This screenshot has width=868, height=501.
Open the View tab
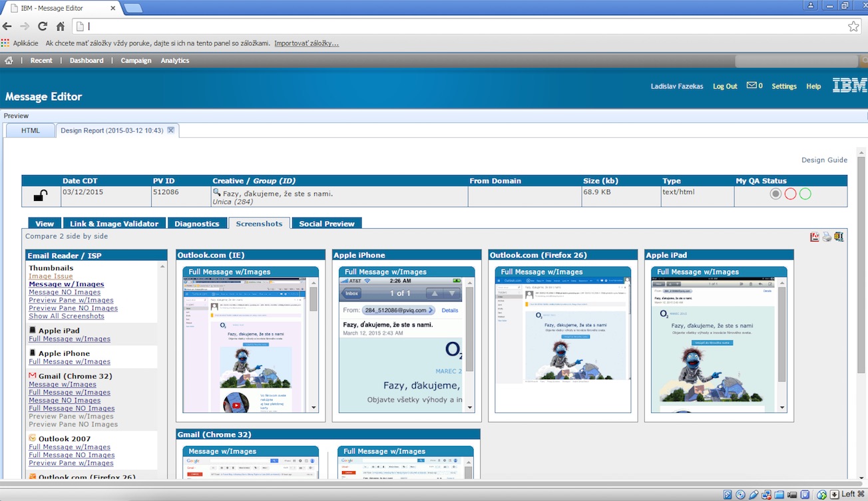tap(45, 224)
